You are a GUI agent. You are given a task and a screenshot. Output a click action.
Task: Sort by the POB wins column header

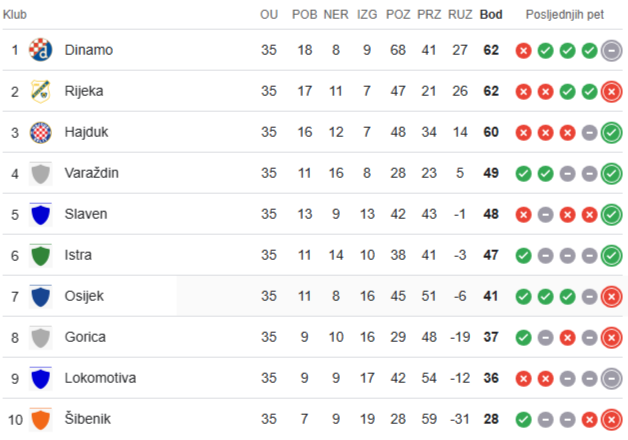(x=304, y=15)
